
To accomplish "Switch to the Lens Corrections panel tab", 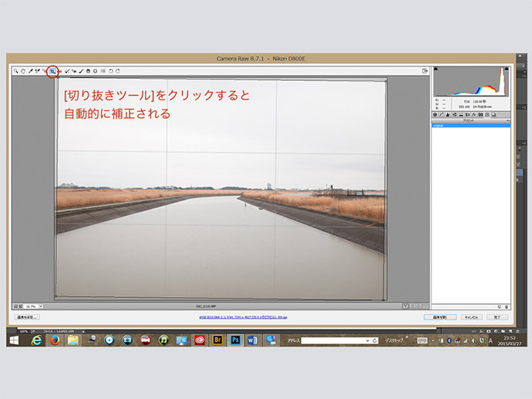I will coord(467,115).
